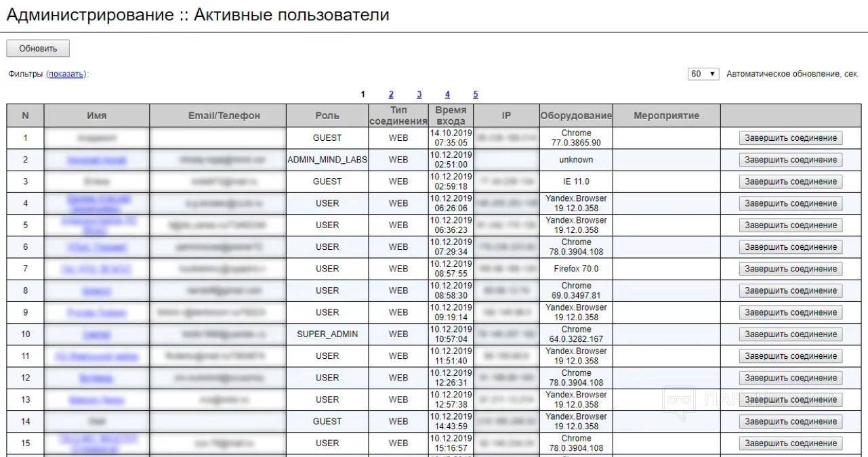Select the SUPER_ADMIN role cell
The height and width of the screenshot is (457, 868).
[x=327, y=334]
